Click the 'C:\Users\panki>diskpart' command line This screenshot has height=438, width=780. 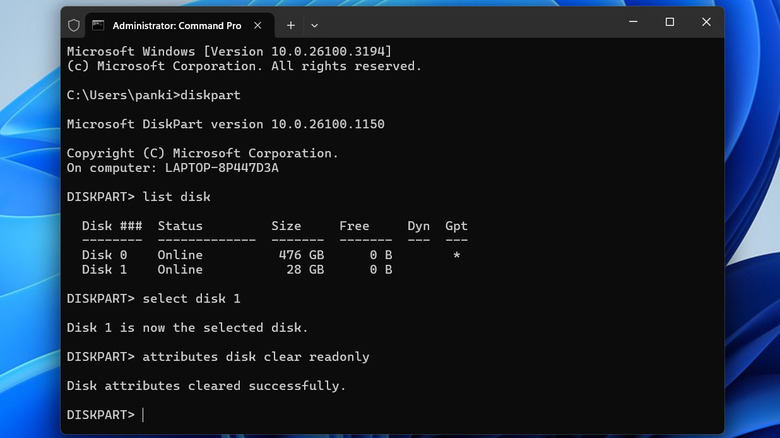pyautogui.click(x=154, y=95)
